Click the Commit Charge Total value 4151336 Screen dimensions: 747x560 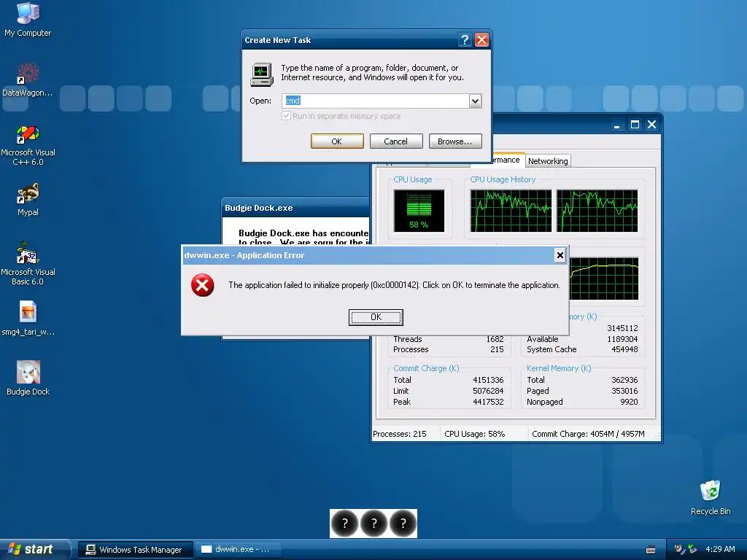tap(488, 380)
